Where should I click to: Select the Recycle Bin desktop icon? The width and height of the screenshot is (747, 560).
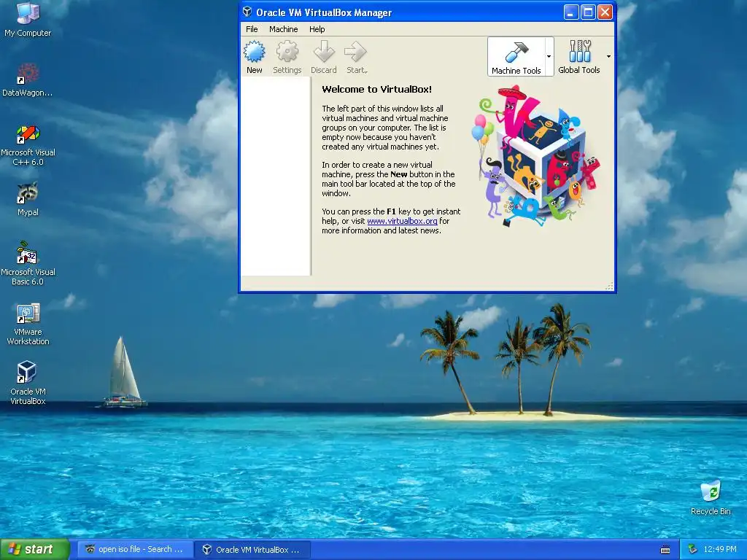711,499
